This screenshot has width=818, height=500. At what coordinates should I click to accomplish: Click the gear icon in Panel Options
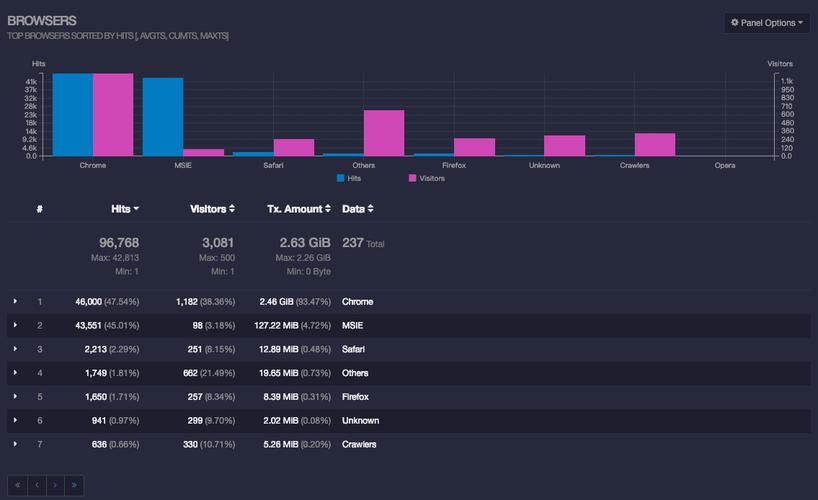pyautogui.click(x=735, y=22)
